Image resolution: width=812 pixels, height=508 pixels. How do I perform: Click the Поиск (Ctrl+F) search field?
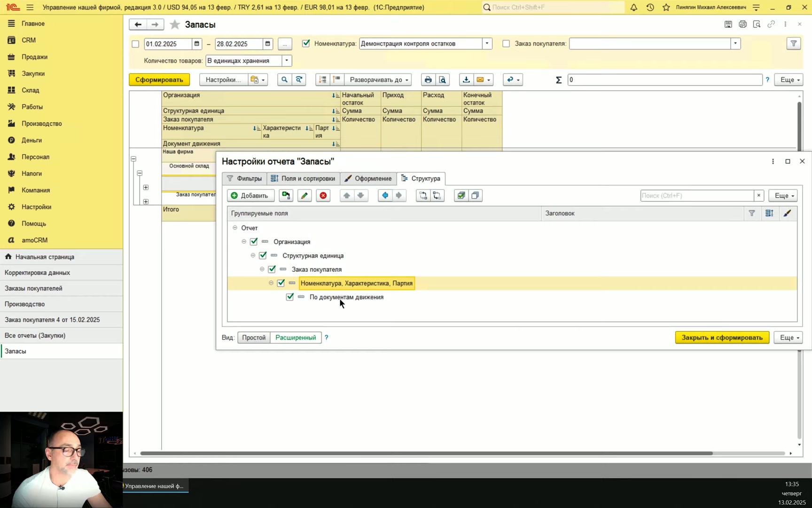(x=697, y=196)
